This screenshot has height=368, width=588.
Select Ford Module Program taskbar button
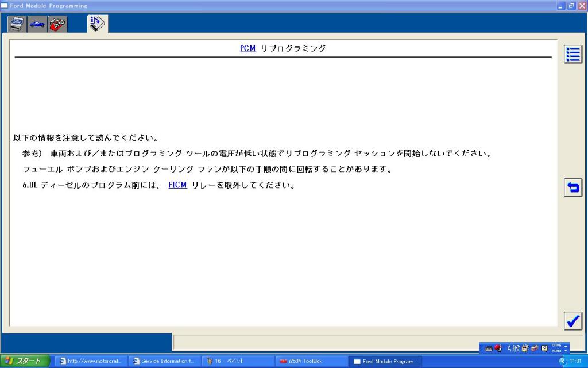385,361
